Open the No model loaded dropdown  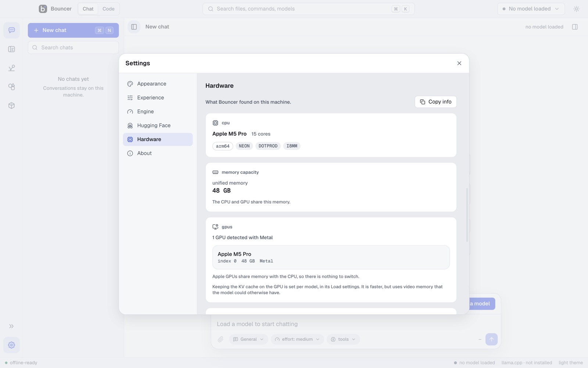coord(531,9)
